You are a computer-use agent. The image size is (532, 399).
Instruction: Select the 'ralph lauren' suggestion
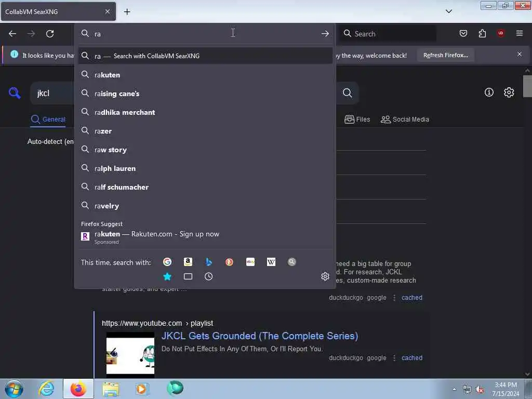[205, 168]
